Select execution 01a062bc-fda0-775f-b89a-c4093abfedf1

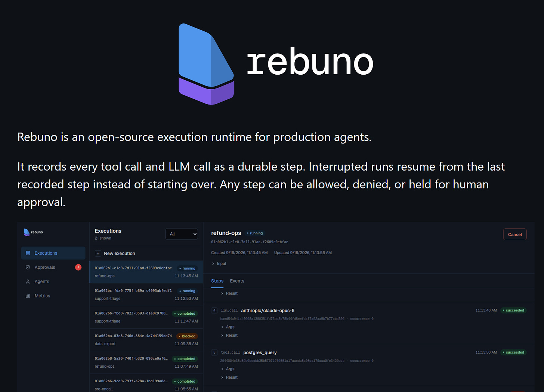146,295
